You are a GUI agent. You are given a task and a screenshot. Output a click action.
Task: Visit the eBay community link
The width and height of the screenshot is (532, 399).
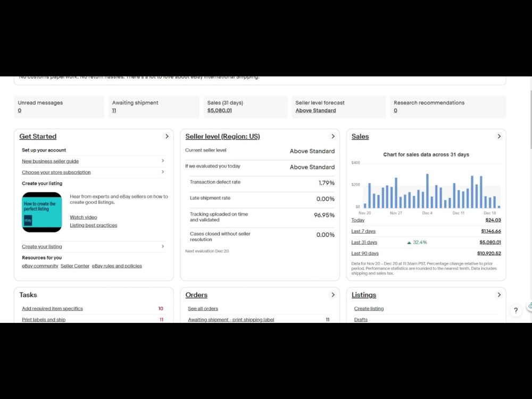tap(40, 266)
